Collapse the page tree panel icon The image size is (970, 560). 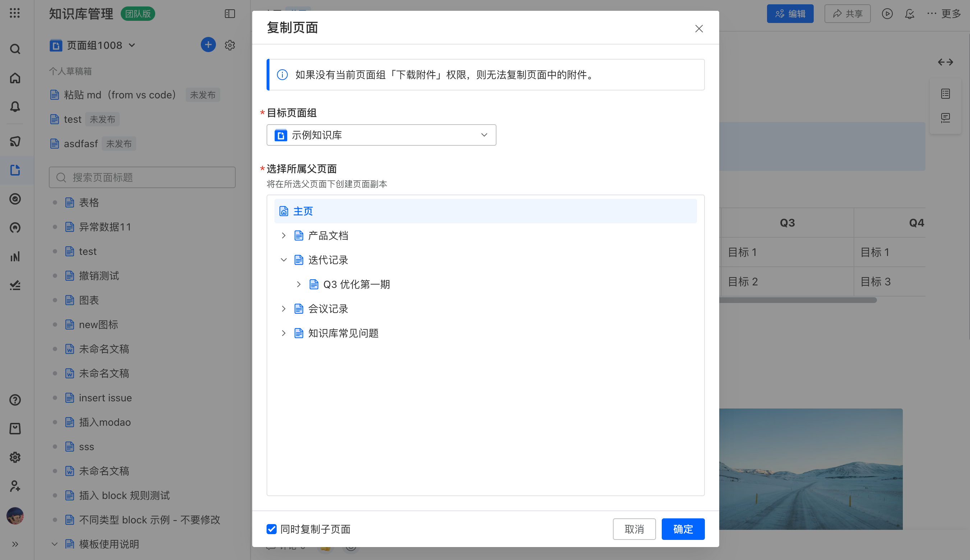click(230, 14)
